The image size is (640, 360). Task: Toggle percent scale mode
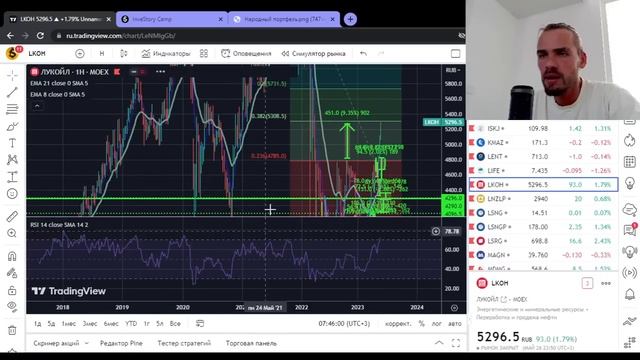(x=422, y=323)
